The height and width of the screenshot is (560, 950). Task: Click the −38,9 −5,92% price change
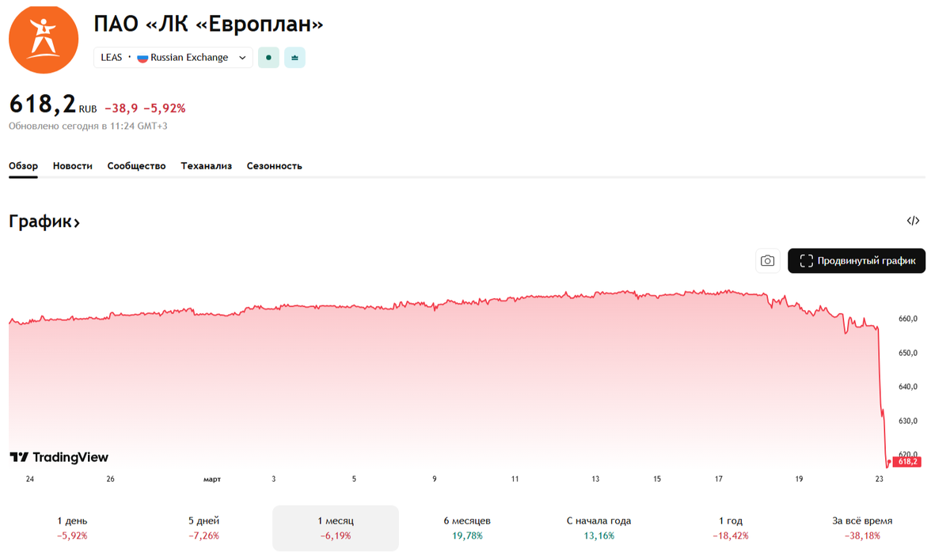point(145,108)
